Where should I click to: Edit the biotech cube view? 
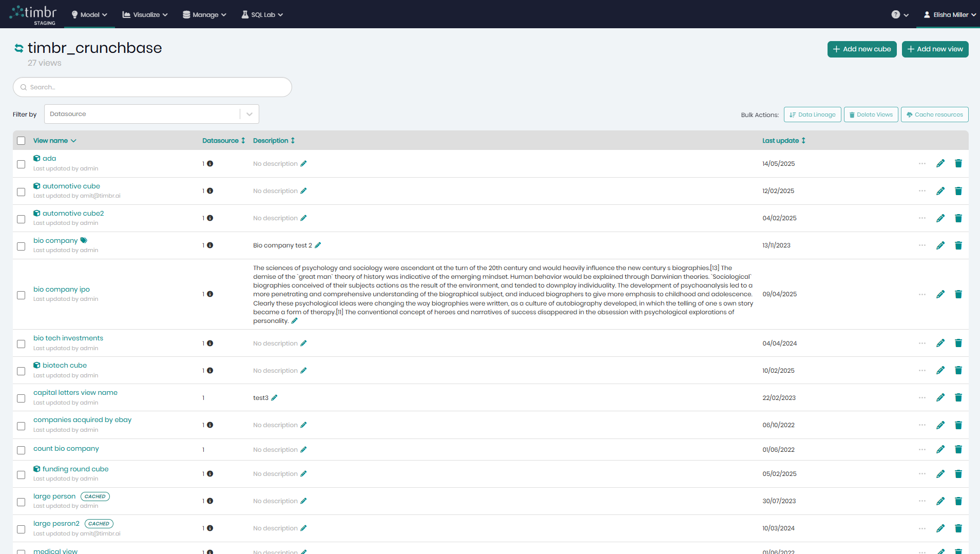(941, 370)
